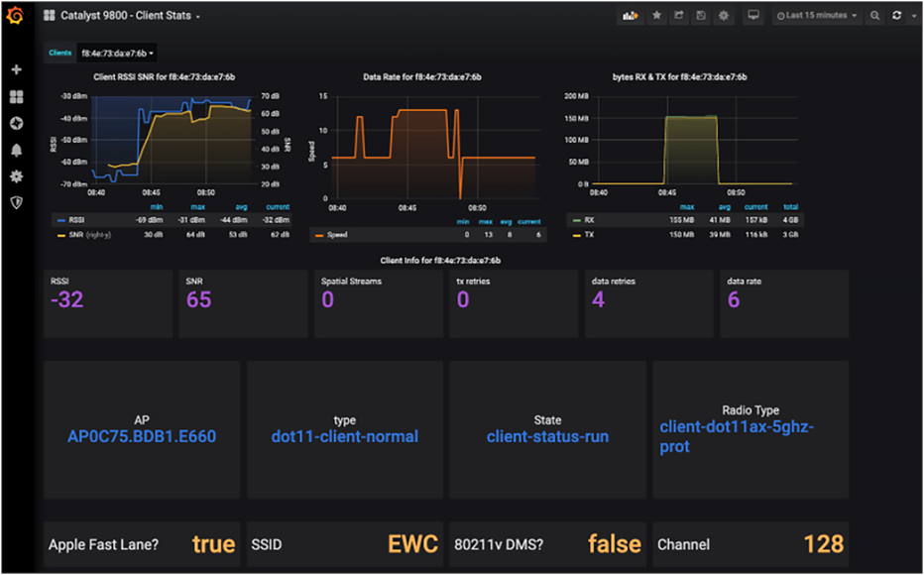Viewport: 924px width, 575px height.
Task: Click the Spatial Streams stat panel
Action: 379,303
